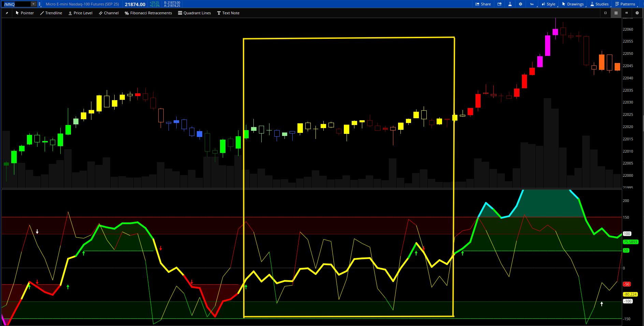Select the Trendline drawing tool

tap(51, 13)
